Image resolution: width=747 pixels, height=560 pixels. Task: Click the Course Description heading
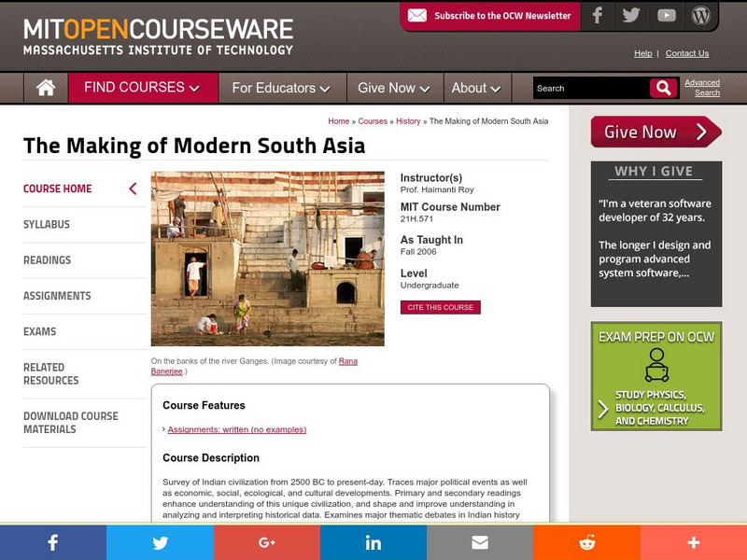click(211, 457)
